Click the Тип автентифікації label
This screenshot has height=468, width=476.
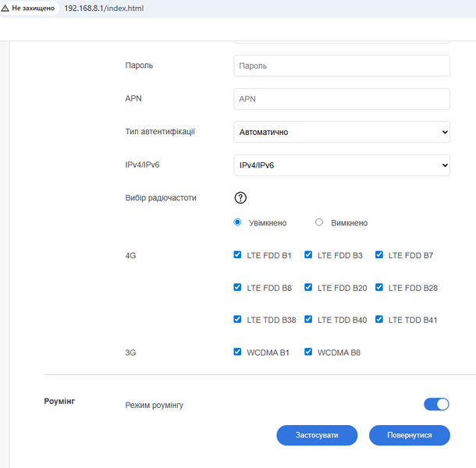point(160,132)
